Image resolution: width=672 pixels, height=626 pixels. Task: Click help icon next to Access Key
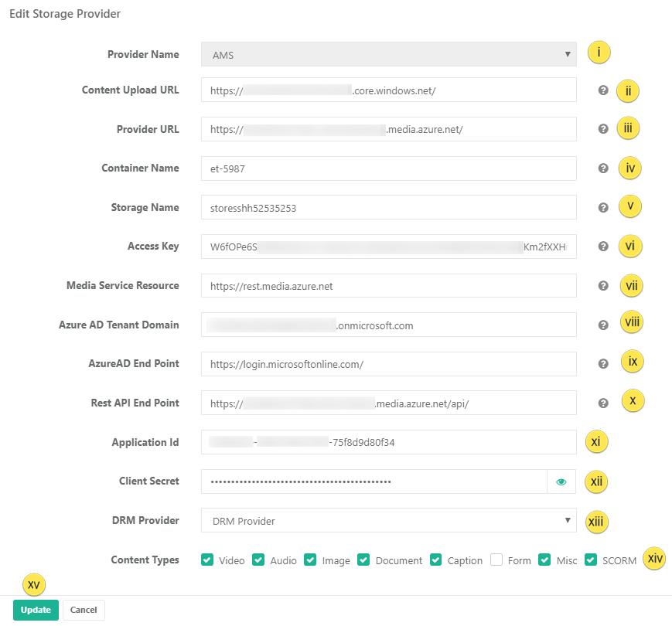coord(603,247)
